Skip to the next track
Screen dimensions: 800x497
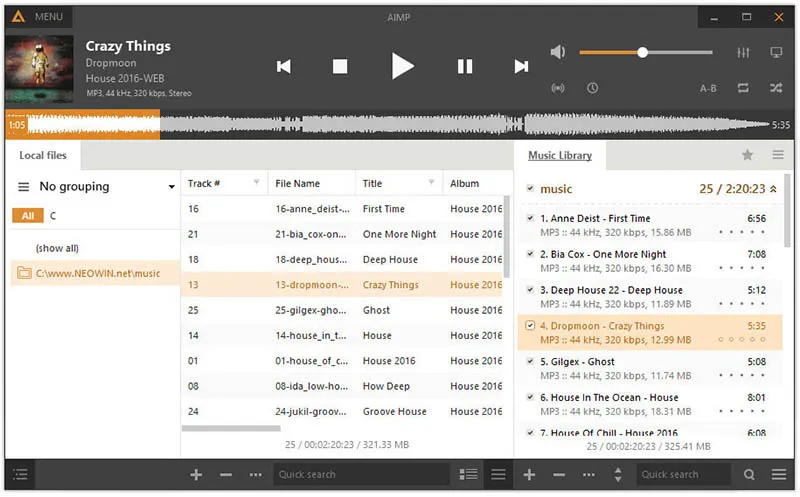coord(521,67)
